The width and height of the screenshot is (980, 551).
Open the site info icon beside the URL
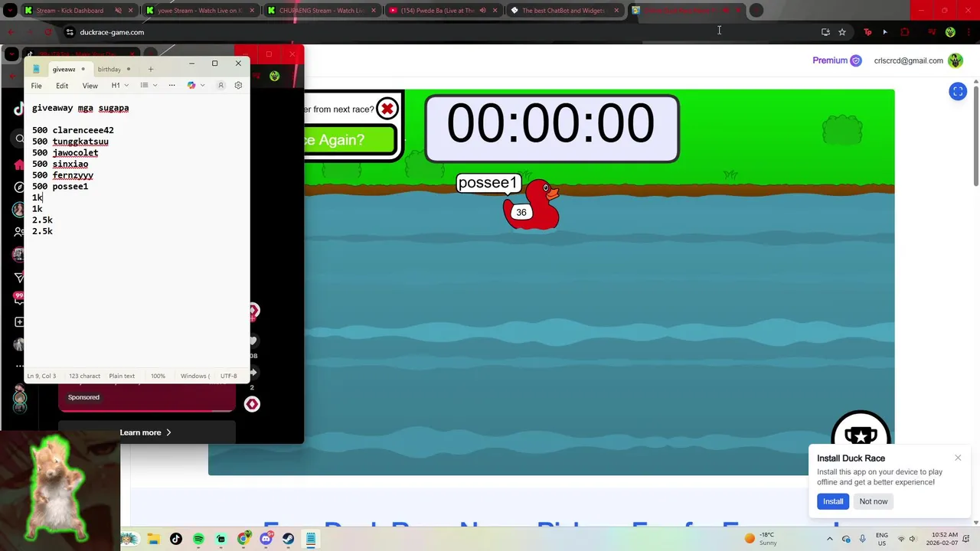[x=70, y=32]
